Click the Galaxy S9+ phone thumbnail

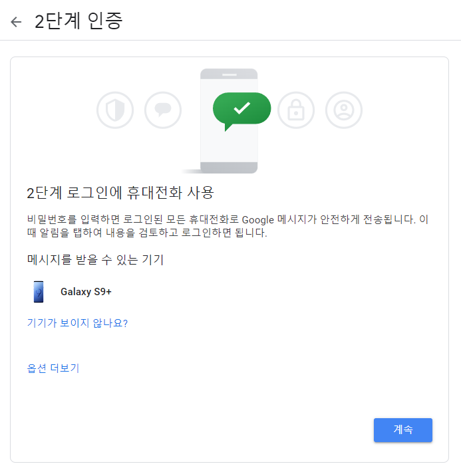(x=39, y=292)
